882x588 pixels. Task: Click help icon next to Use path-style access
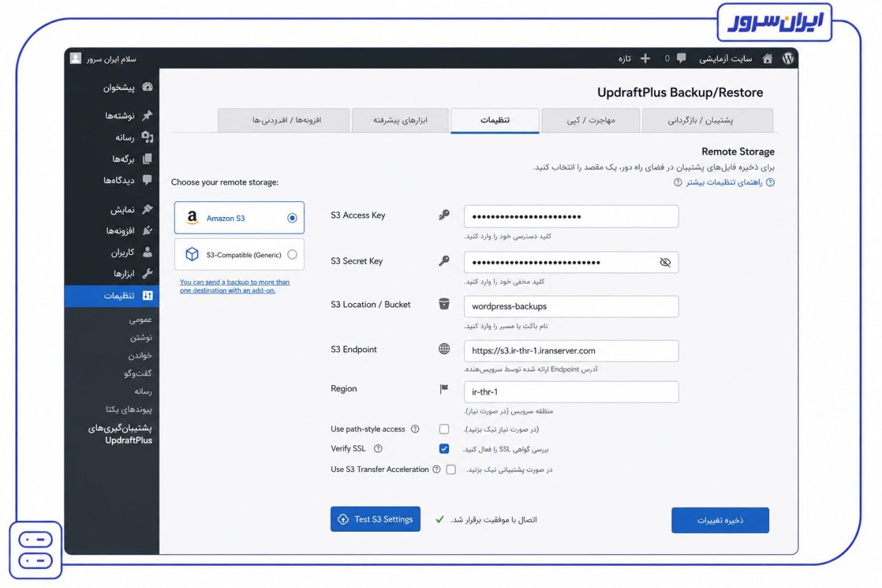tap(415, 429)
